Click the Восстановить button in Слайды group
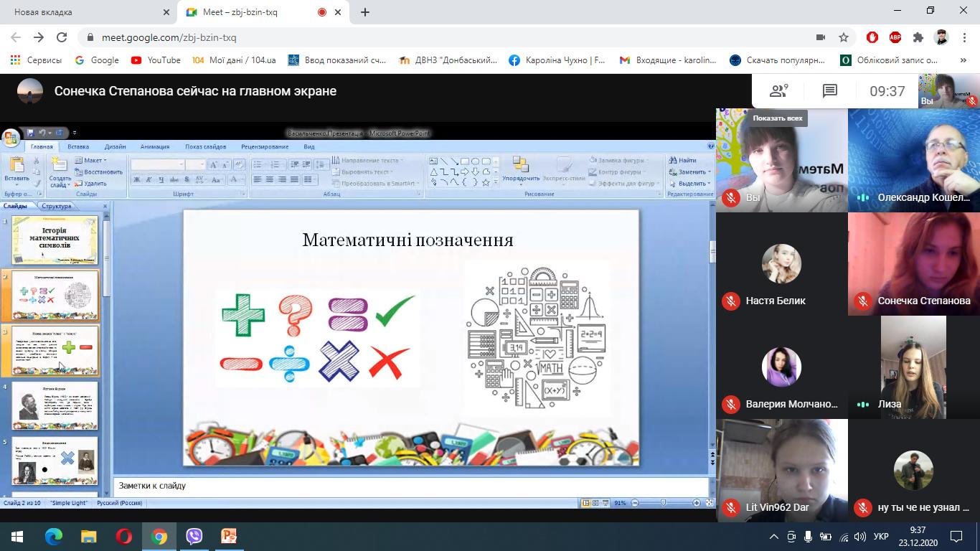Image resolution: width=980 pixels, height=551 pixels. coord(98,172)
